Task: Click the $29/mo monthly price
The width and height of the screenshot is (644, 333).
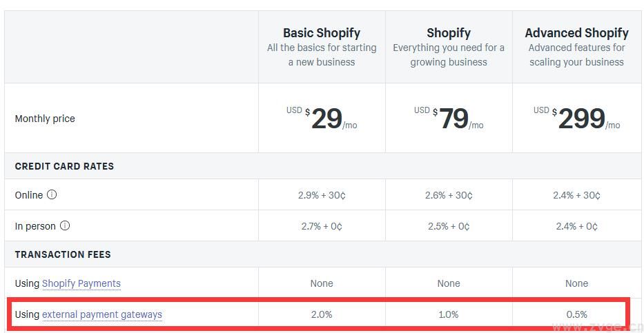Action: (x=323, y=119)
